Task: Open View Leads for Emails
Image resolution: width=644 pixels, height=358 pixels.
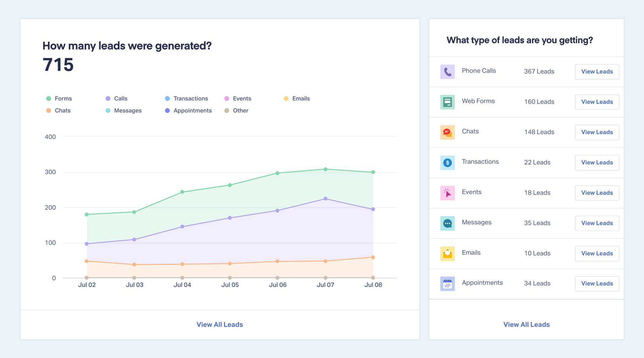Action: coord(597,254)
